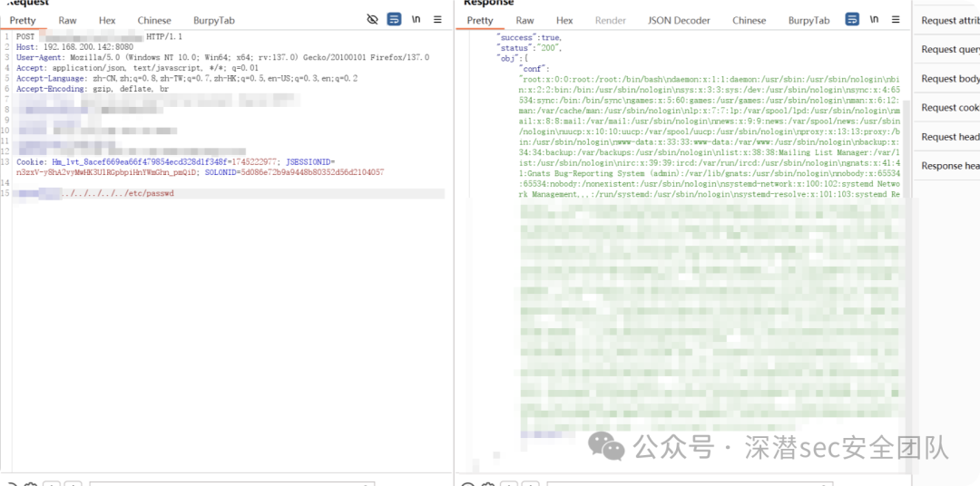Click the root:x:0:0:root passwd content line
The image size is (980, 486).
[x=710, y=79]
